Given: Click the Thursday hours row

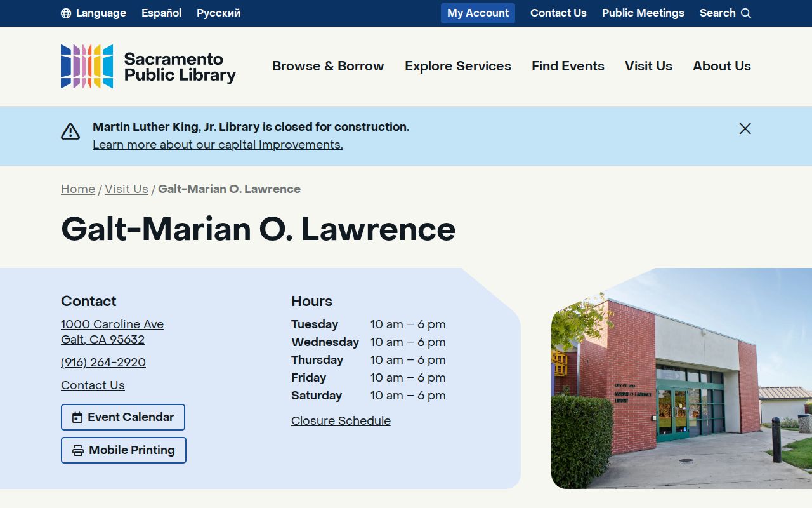Looking at the screenshot, I should 369,360.
